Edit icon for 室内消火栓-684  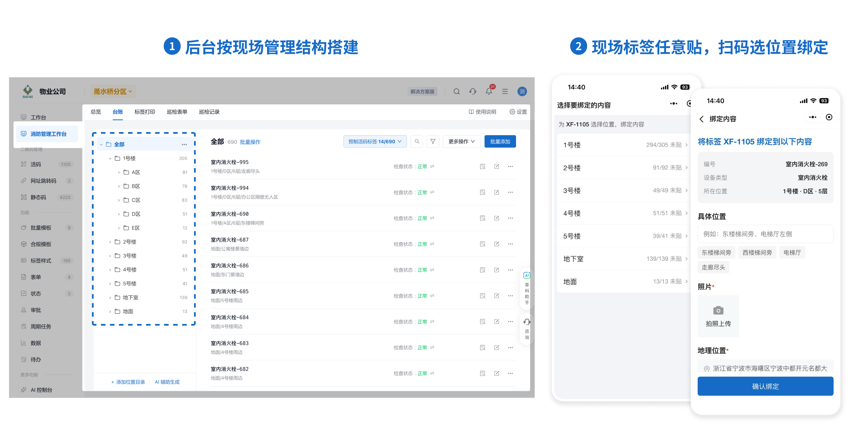[496, 321]
